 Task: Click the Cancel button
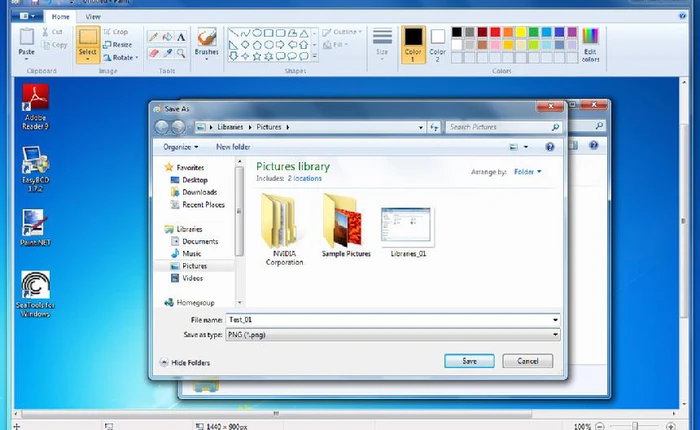pyautogui.click(x=528, y=361)
